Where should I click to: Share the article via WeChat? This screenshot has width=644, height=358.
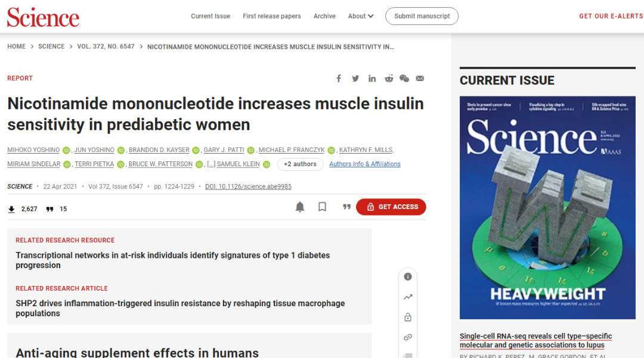click(404, 79)
